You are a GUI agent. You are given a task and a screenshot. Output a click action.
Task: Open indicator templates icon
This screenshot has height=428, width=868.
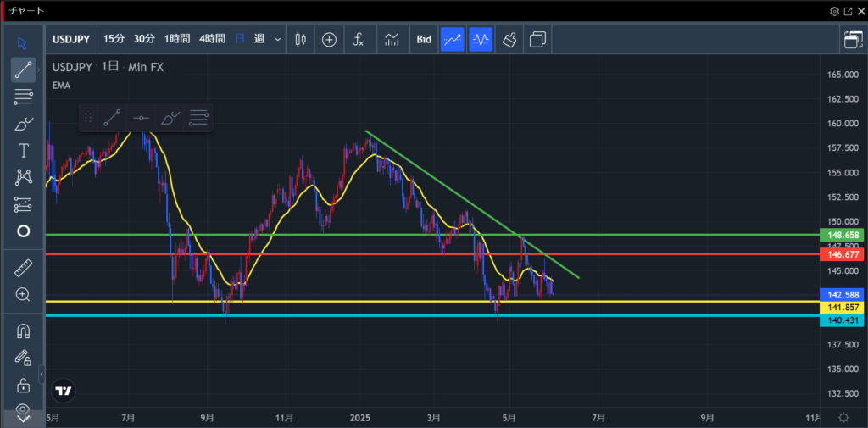point(392,39)
